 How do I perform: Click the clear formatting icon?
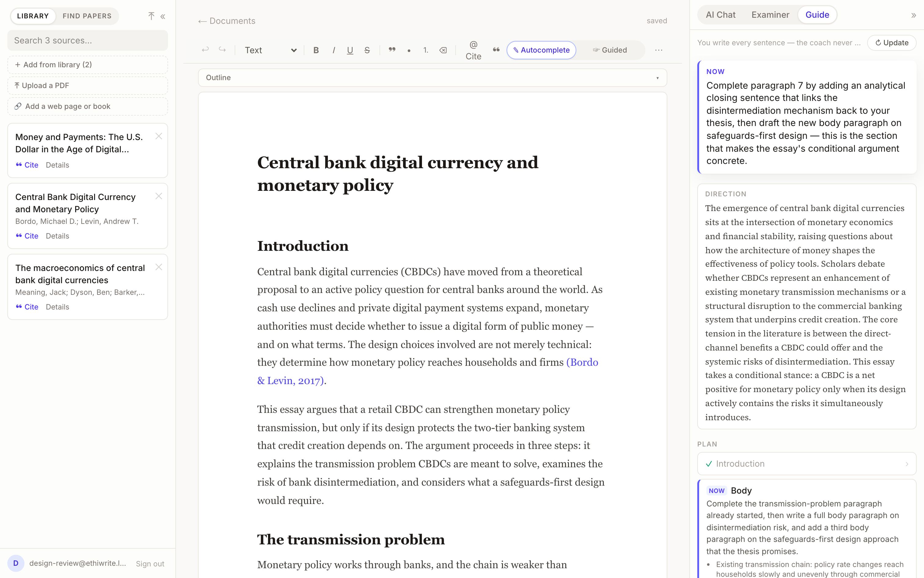443,50
